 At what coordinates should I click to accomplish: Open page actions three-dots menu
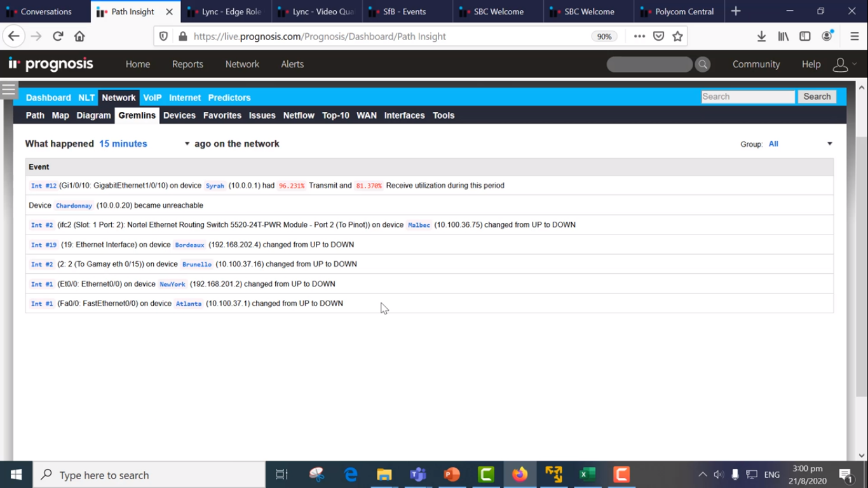639,36
